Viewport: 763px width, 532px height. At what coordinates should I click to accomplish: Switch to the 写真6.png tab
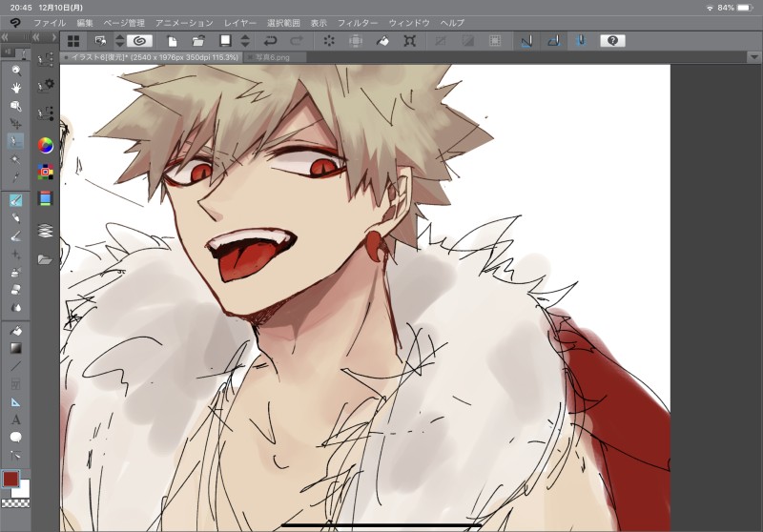275,57
